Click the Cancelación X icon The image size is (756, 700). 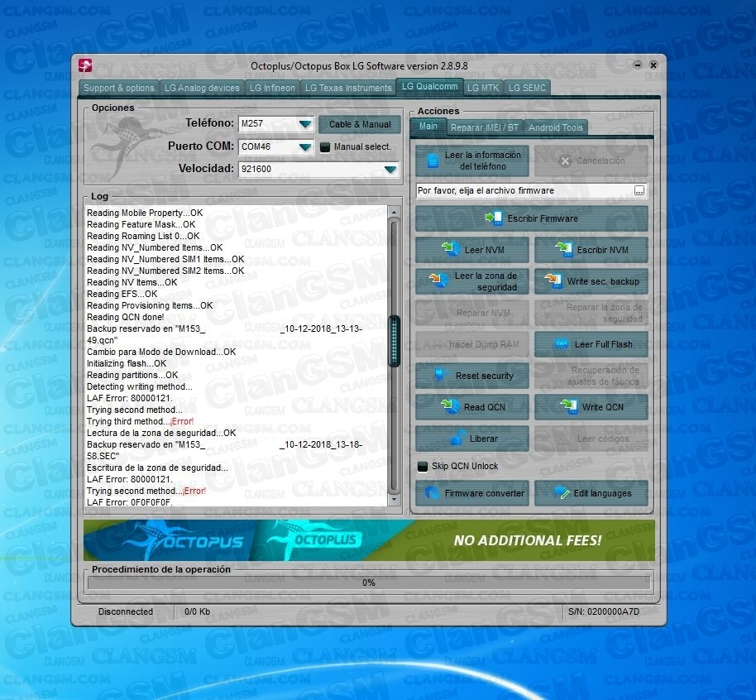(565, 161)
